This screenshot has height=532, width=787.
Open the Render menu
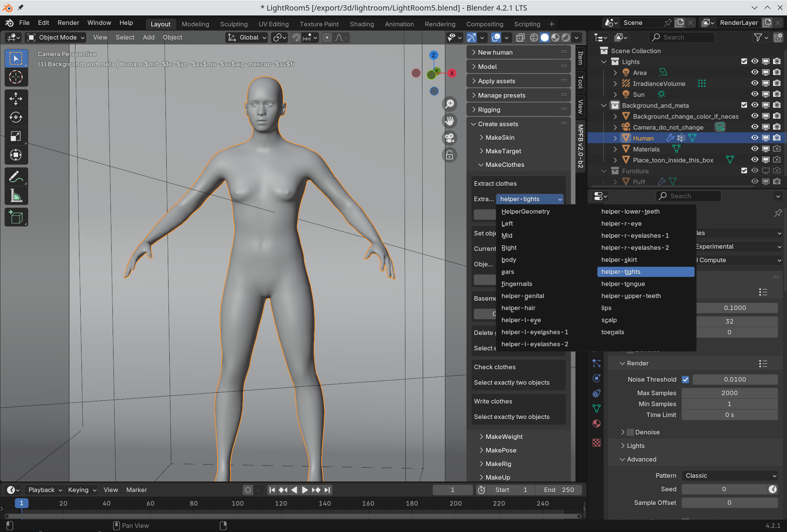coord(68,23)
